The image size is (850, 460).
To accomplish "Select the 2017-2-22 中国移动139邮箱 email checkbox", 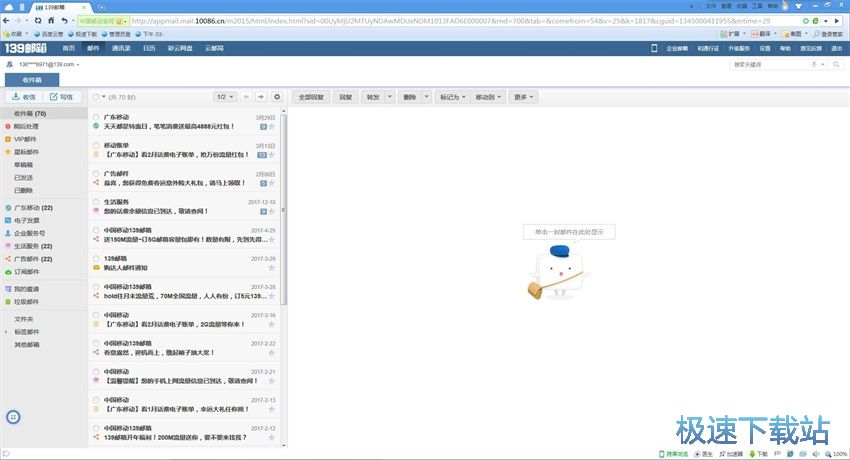I will pyautogui.click(x=96, y=343).
